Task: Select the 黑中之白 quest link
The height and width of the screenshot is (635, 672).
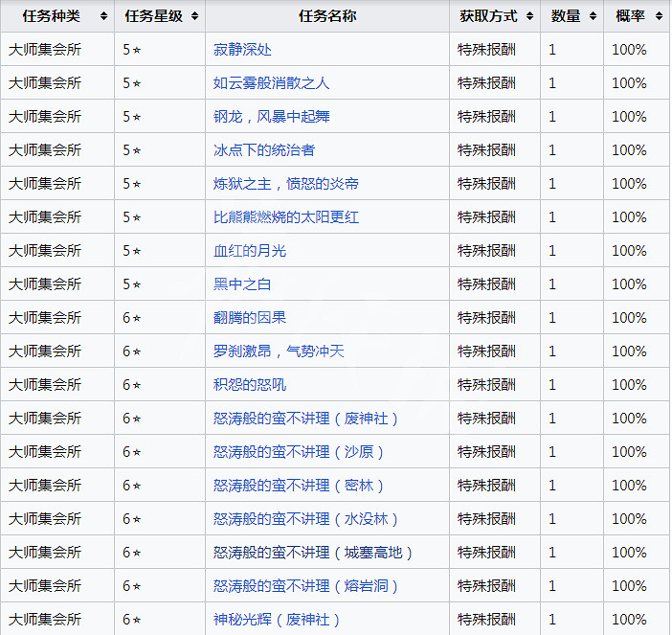Action: (x=242, y=284)
